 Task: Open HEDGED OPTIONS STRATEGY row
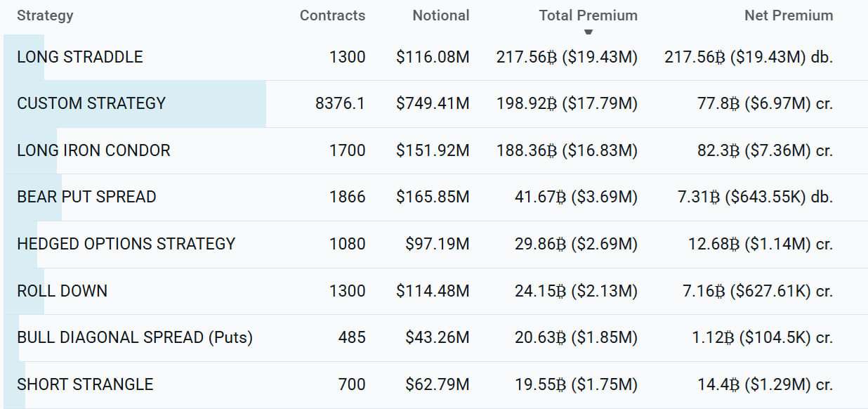[126, 244]
